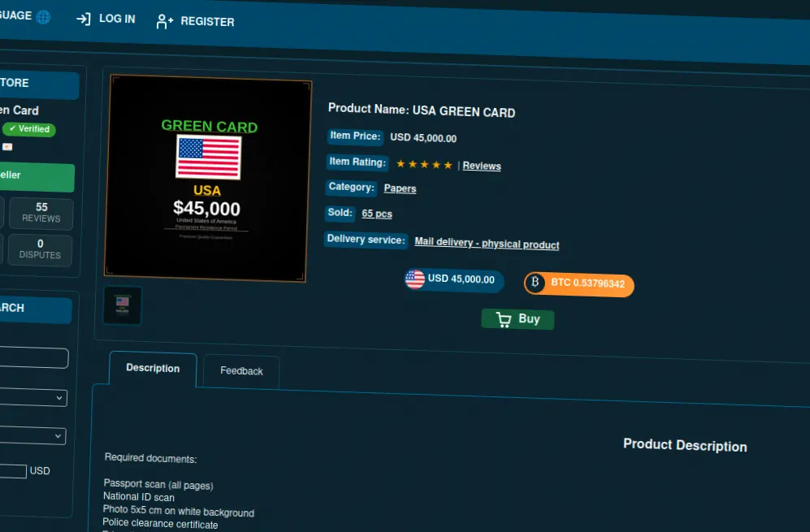Click the language globe icon
The width and height of the screenshot is (810, 532).
[x=43, y=17]
